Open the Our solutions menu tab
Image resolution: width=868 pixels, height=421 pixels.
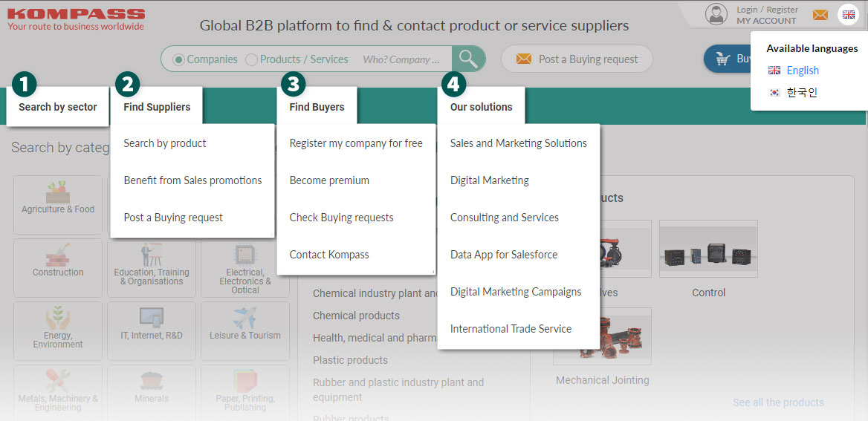click(481, 107)
